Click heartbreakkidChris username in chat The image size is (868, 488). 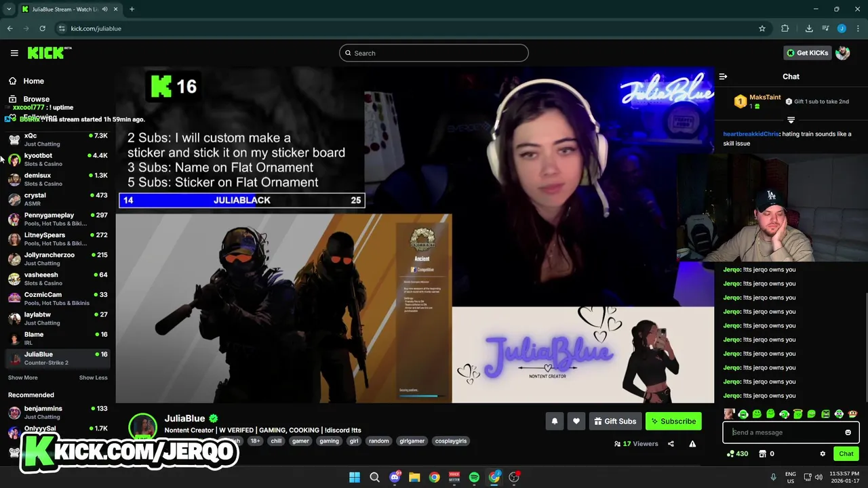pos(751,134)
